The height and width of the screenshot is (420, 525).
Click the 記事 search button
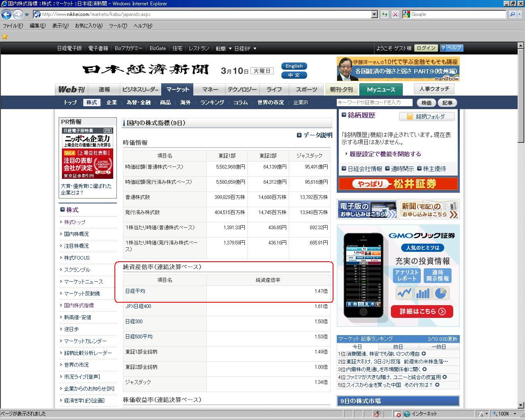[x=447, y=103]
